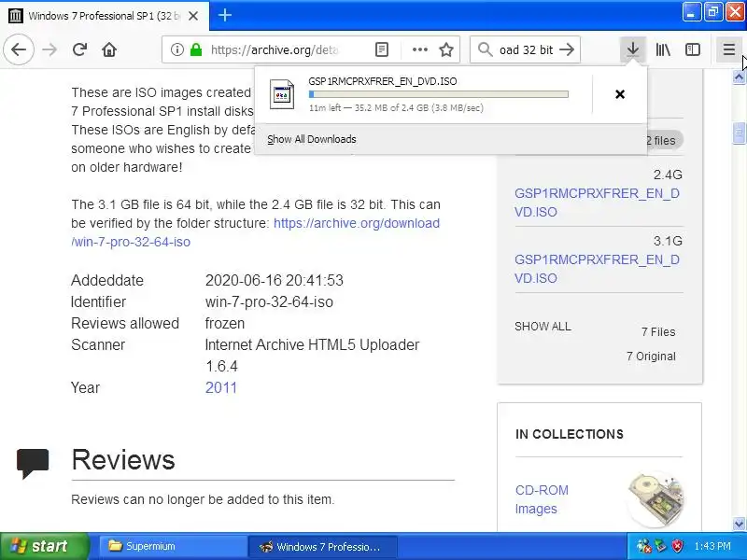The image size is (747, 560).
Task: Select Windows 7 Professio... taskbar button
Action: pyautogui.click(x=323, y=546)
